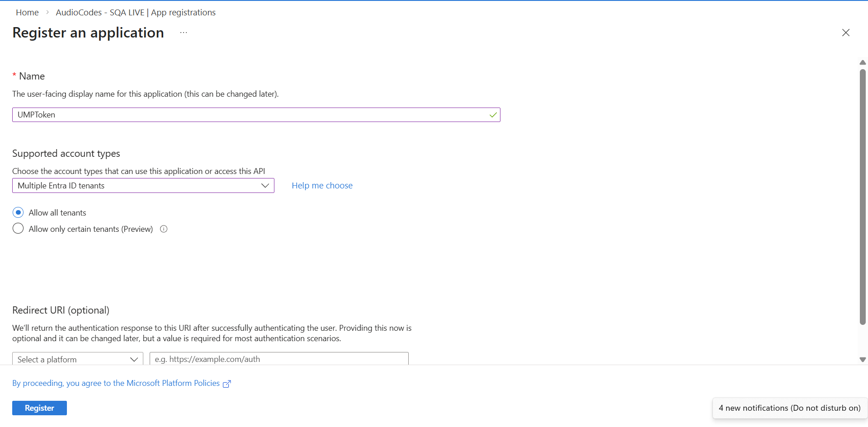Open the 4 new notifications toast
The width and height of the screenshot is (868, 427).
pos(789,408)
